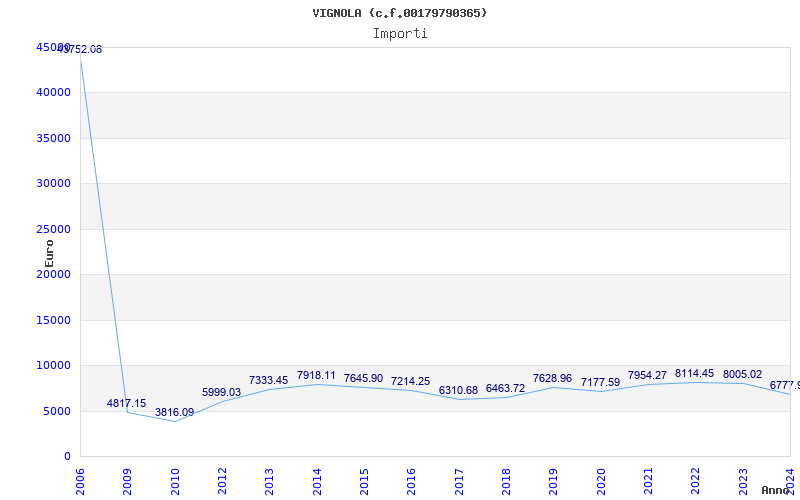Click the 35000 y-axis tick label
800x500 pixels.
pyautogui.click(x=53, y=138)
